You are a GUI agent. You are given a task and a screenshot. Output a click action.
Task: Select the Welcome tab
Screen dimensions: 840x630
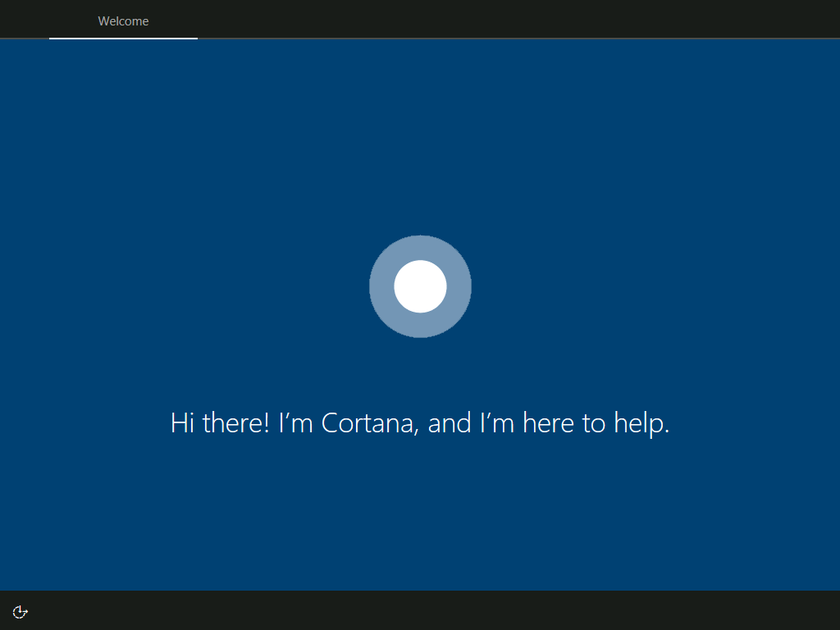click(123, 21)
